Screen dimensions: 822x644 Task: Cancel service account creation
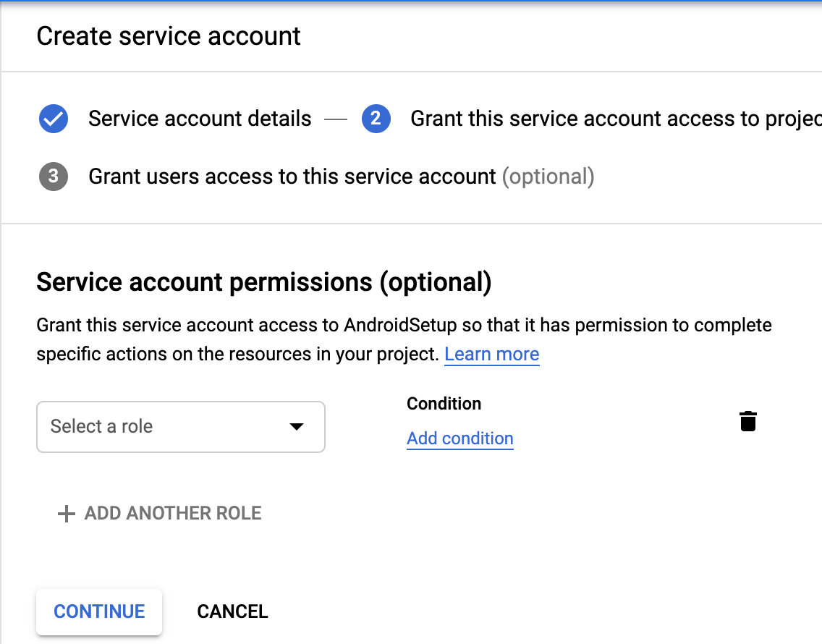coord(232,611)
